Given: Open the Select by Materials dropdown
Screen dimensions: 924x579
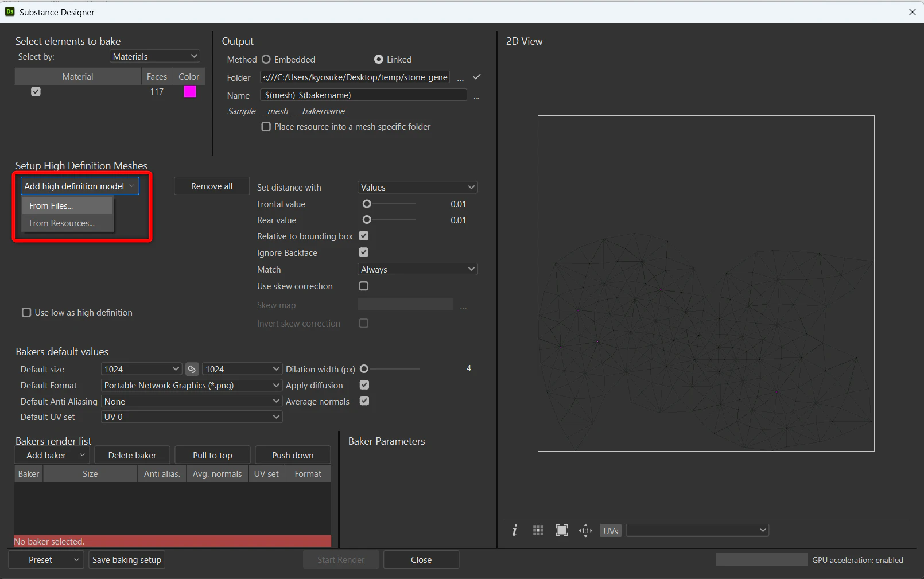Looking at the screenshot, I should (x=155, y=56).
